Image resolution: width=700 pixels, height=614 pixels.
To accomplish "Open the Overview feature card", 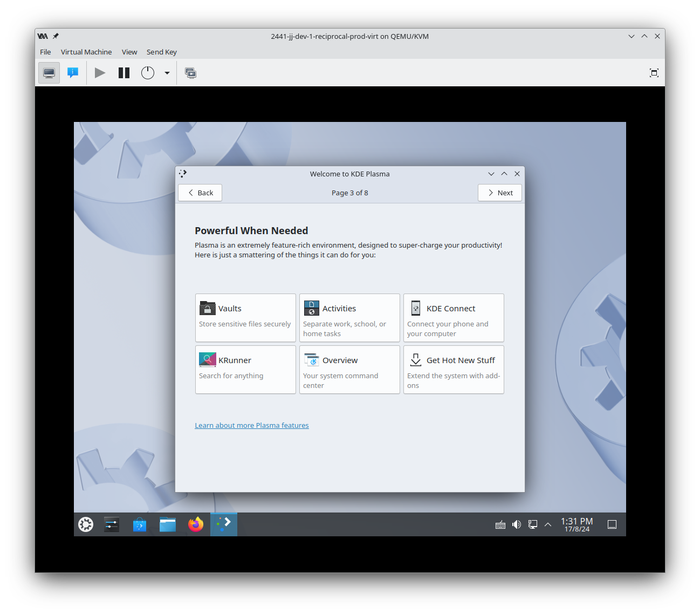I will click(x=349, y=370).
